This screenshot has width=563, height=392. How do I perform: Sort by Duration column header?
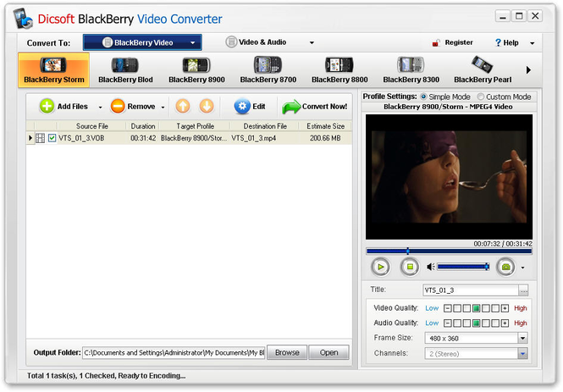(143, 126)
